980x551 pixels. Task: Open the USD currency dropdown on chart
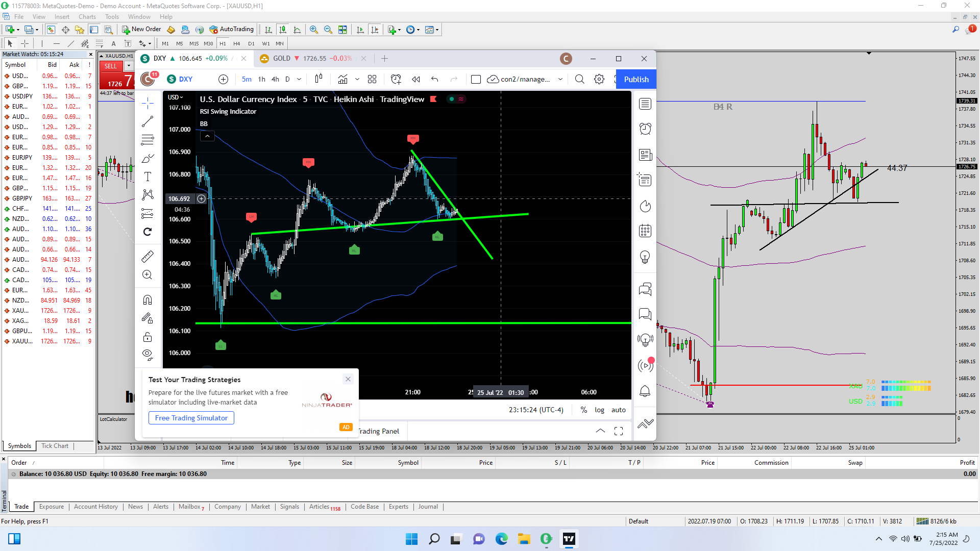[175, 97]
